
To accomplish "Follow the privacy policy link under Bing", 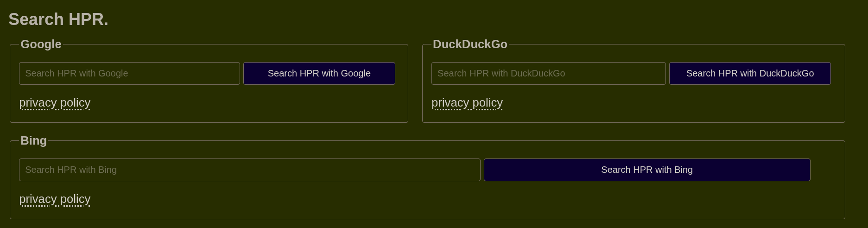I will (x=55, y=199).
